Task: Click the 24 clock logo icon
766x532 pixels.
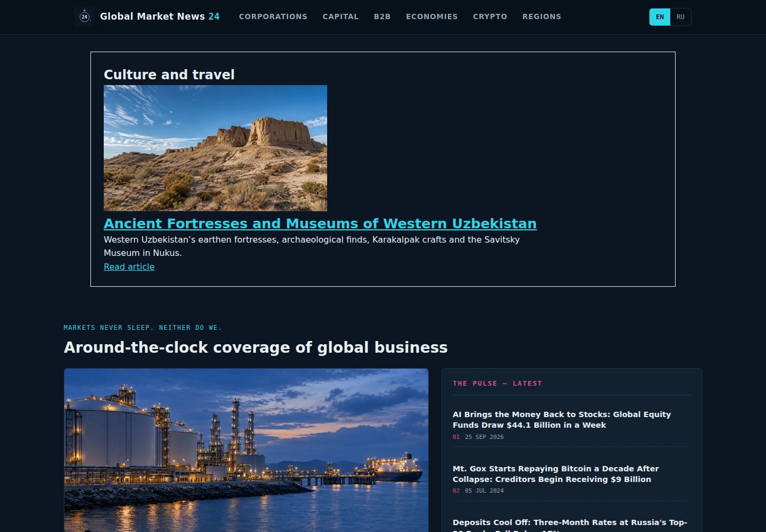Action: [x=85, y=17]
